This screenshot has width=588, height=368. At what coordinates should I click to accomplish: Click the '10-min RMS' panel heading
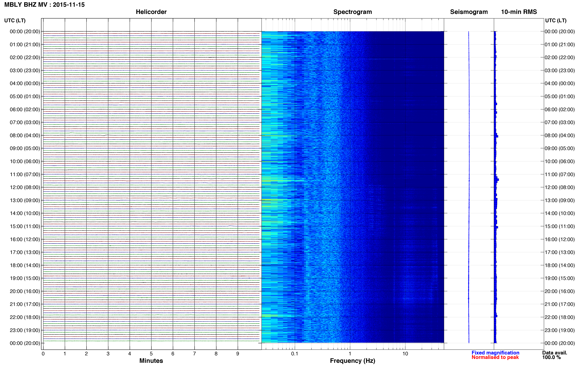pyautogui.click(x=519, y=12)
